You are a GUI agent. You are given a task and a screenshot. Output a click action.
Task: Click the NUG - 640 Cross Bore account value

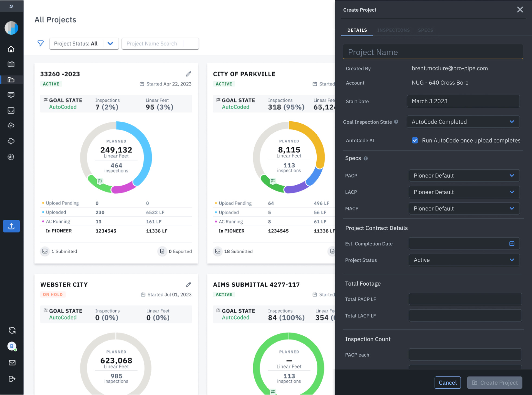point(440,83)
